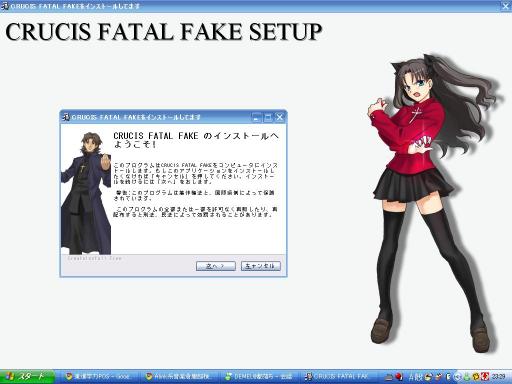Click the yellow system tray icon
512x384 pixels.
[476, 377]
